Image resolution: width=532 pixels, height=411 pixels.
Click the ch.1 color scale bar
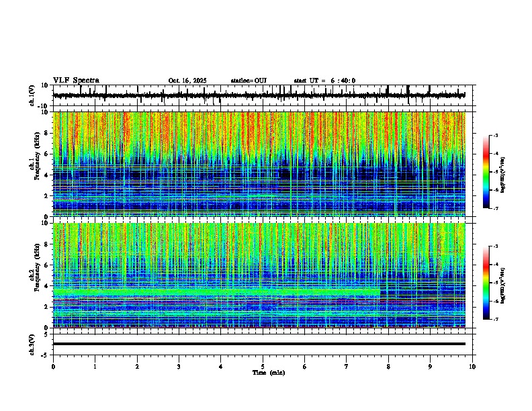[486, 172]
